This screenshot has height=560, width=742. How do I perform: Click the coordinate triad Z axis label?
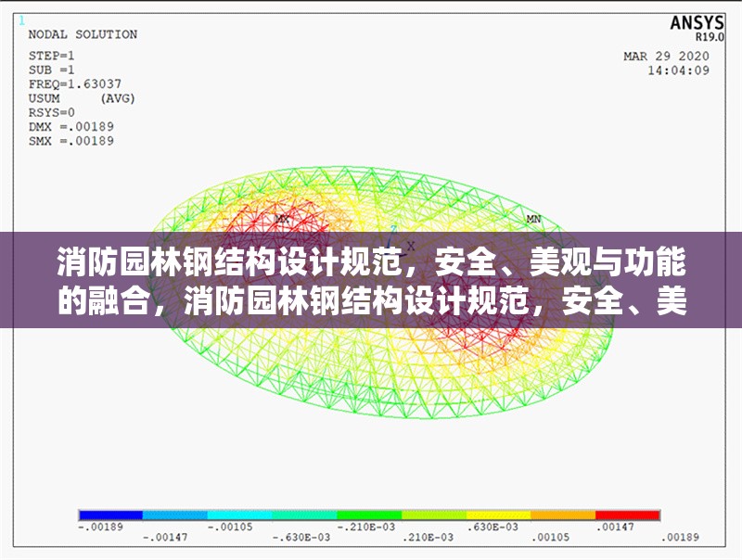394,229
